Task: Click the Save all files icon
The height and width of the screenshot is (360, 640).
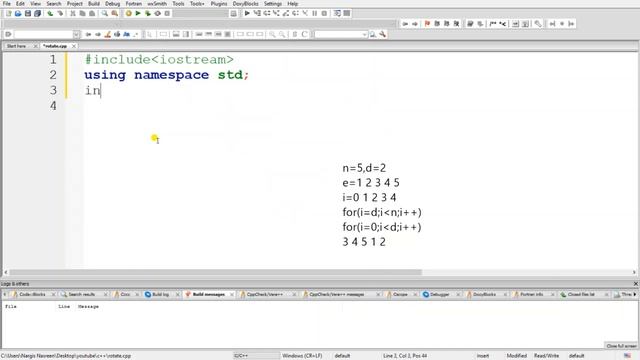Action: pyautogui.click(x=38, y=13)
